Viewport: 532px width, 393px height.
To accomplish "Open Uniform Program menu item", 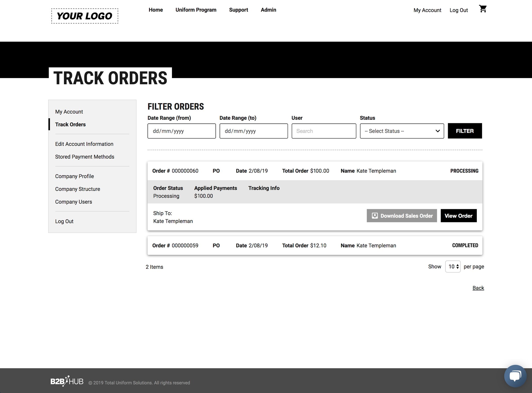I will 196,10.
